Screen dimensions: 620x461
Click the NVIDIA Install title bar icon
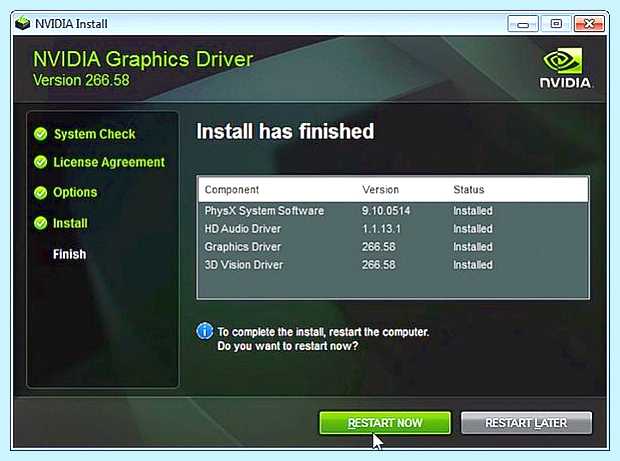(23, 23)
